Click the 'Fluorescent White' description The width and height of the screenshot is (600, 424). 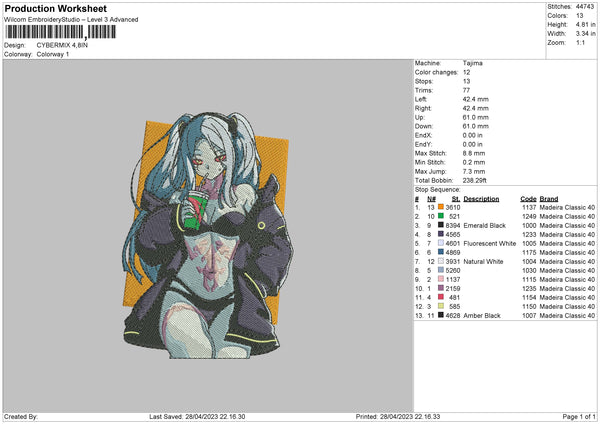(489, 243)
